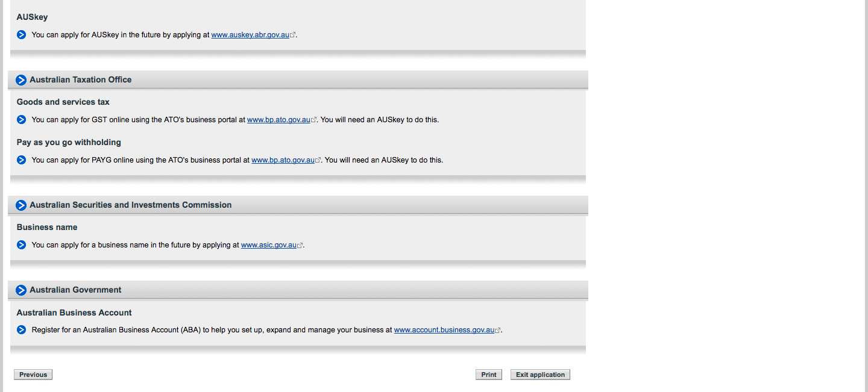Click arrow icon beside Australian Government heading

(x=21, y=290)
